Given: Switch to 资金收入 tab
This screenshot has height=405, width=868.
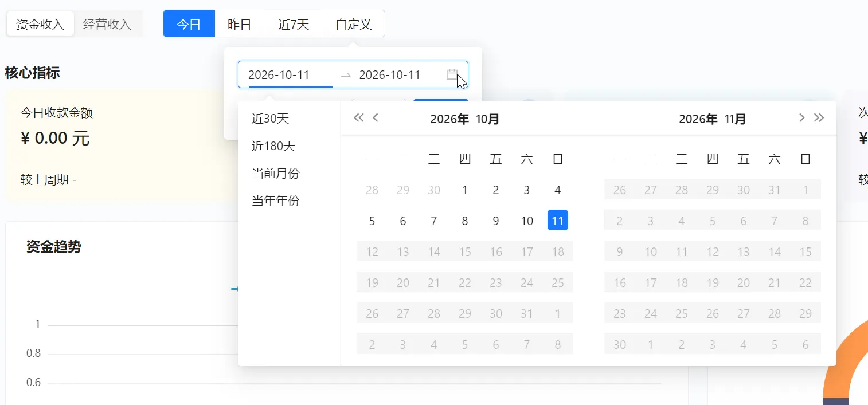Looking at the screenshot, I should point(40,25).
